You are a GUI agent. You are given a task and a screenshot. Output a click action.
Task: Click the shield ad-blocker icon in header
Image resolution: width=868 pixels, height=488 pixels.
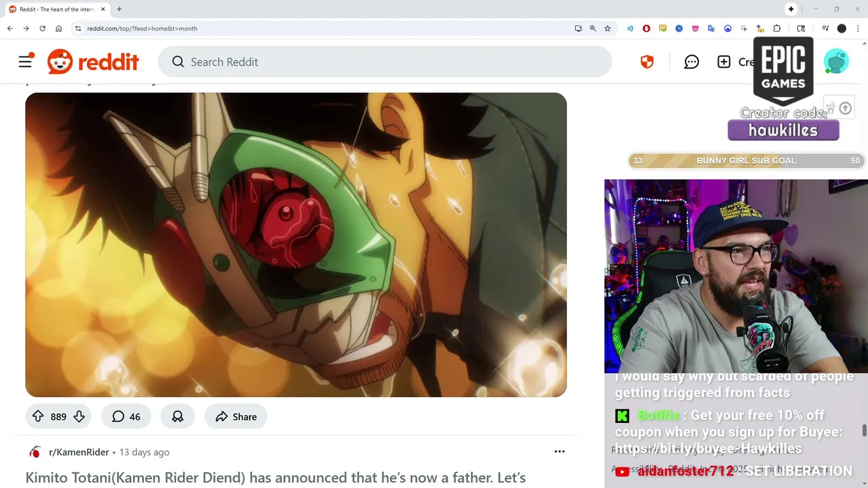tap(647, 62)
